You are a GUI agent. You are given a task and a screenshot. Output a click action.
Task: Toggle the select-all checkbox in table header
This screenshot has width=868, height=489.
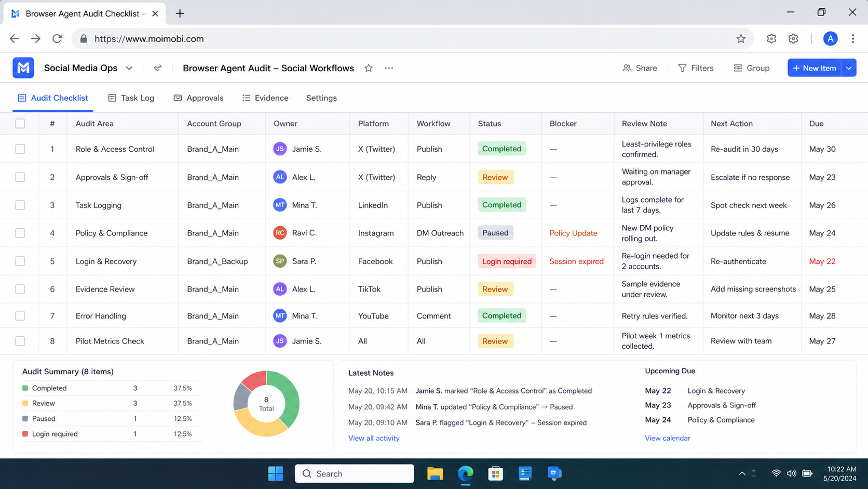tap(20, 124)
